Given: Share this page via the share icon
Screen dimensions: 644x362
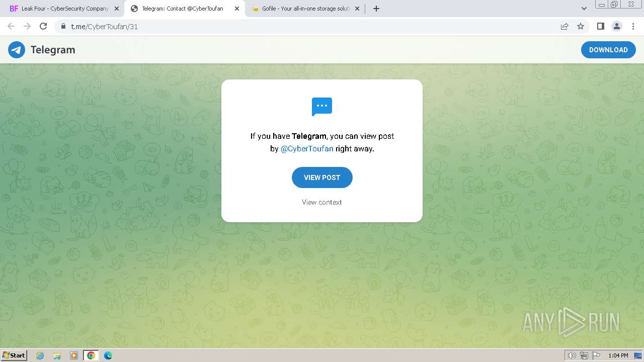Looking at the screenshot, I should (x=565, y=26).
